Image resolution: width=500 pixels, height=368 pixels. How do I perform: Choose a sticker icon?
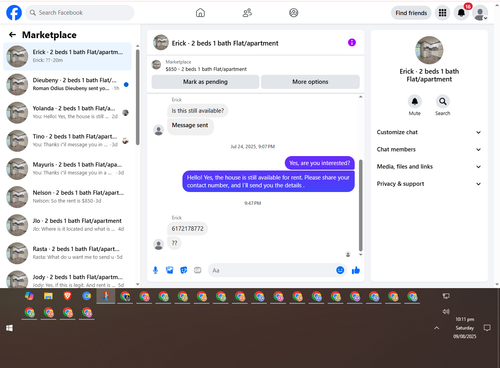point(184,270)
